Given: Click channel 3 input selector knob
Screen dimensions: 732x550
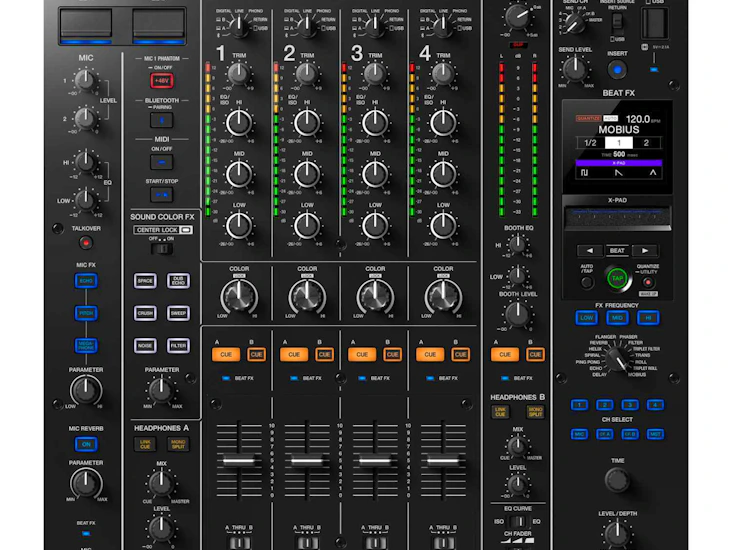Looking at the screenshot, I should [x=375, y=26].
